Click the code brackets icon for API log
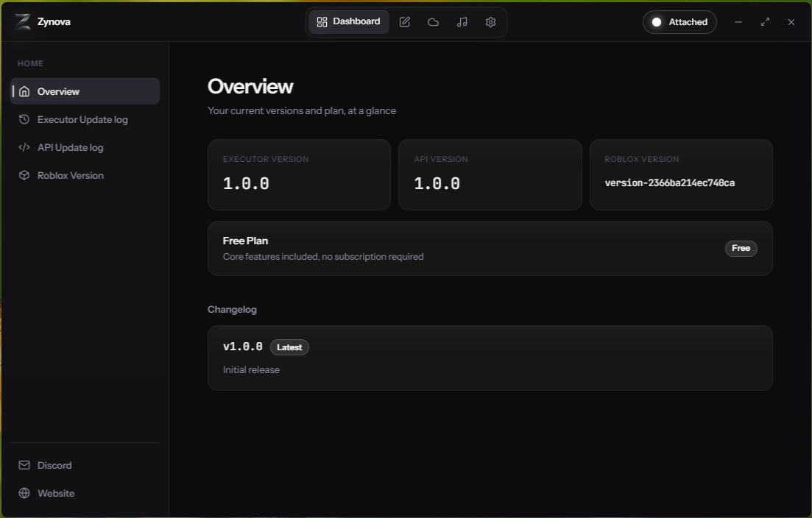812x518 pixels. click(24, 147)
